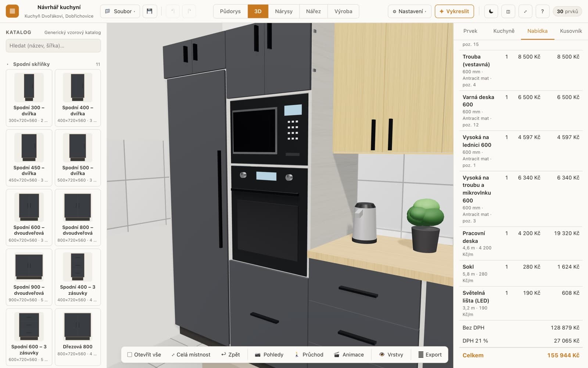Open the Prvek panel tab
Image resolution: width=588 pixels, height=368 pixels.
coord(470,31)
